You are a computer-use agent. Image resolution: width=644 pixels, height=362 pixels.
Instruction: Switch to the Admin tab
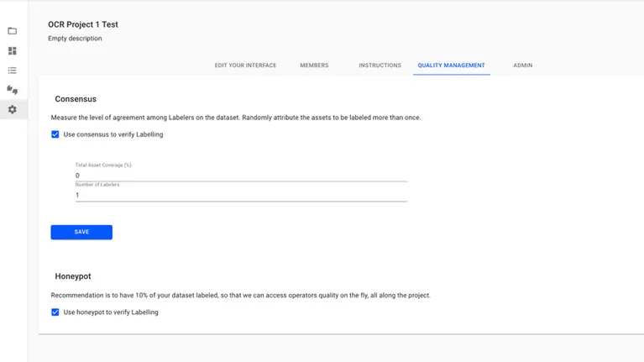pos(522,66)
